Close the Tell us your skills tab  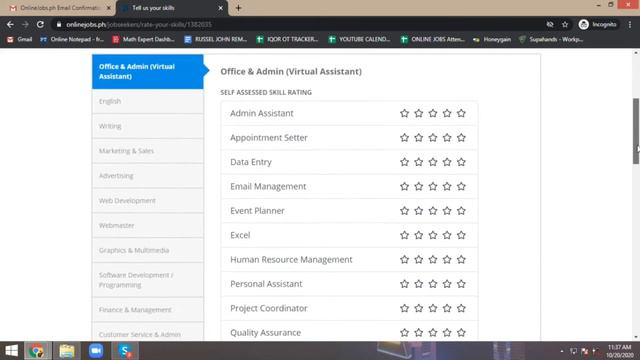[220, 8]
